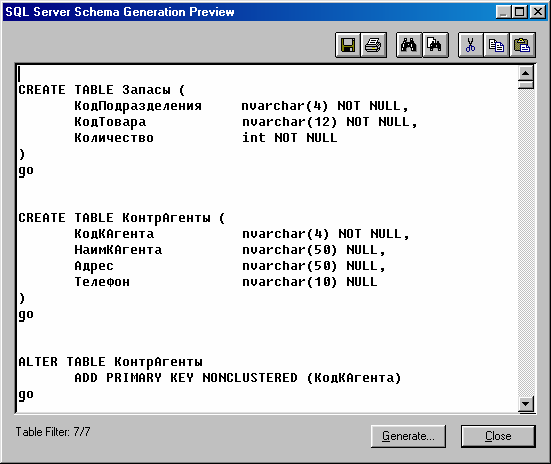Image resolution: width=551 pixels, height=464 pixels.
Task: Click the НаимКАгента column name
Action: click(118, 250)
